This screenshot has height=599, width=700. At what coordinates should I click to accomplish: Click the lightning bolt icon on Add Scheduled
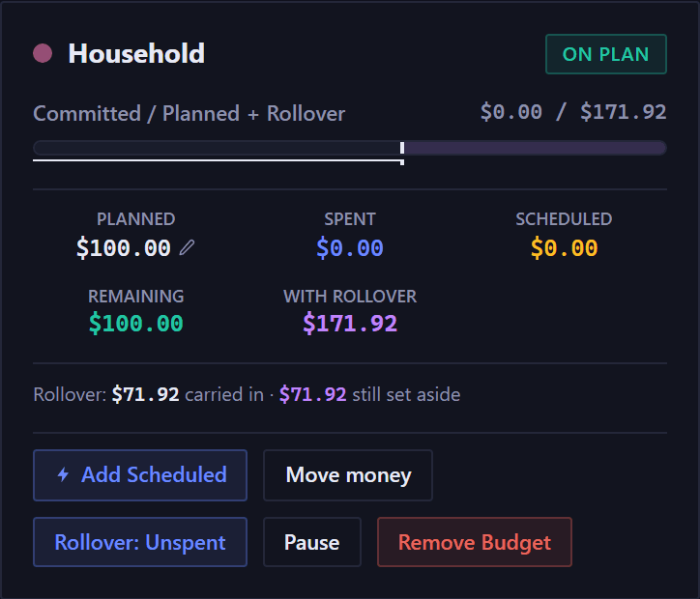click(63, 474)
